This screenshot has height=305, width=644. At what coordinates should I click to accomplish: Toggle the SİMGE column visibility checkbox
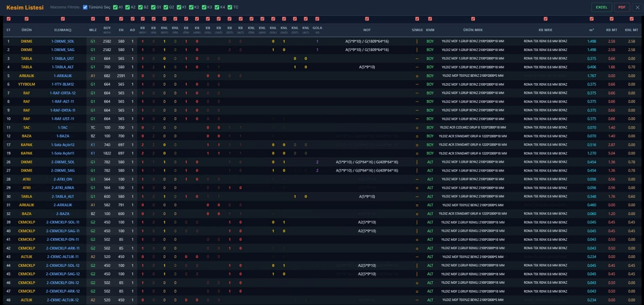click(x=417, y=19)
